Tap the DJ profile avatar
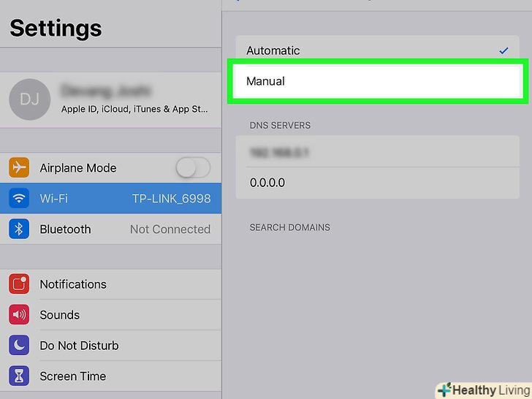Viewport: 532px width, 399px height. tap(30, 99)
